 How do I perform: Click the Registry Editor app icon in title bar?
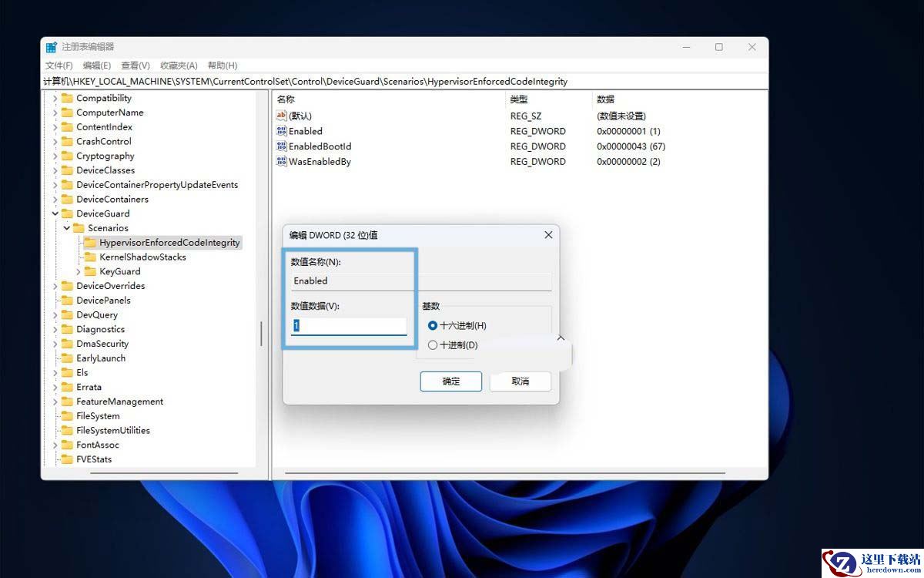click(52, 47)
